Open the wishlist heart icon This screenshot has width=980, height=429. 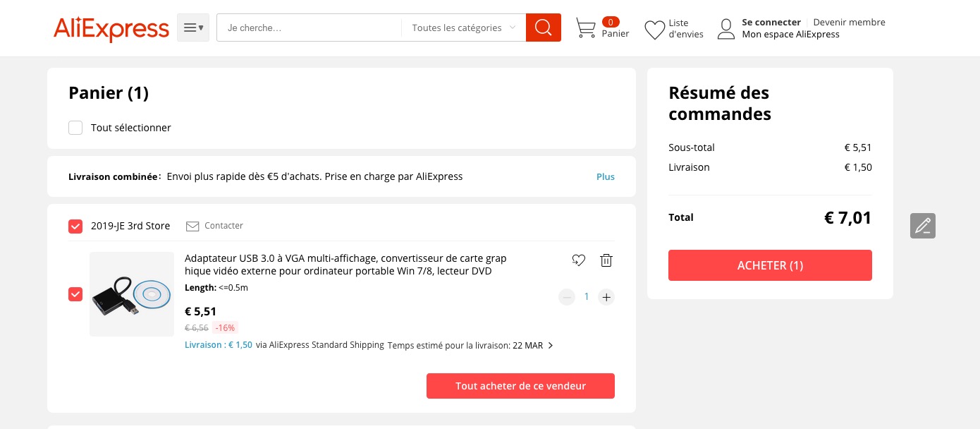pos(655,29)
